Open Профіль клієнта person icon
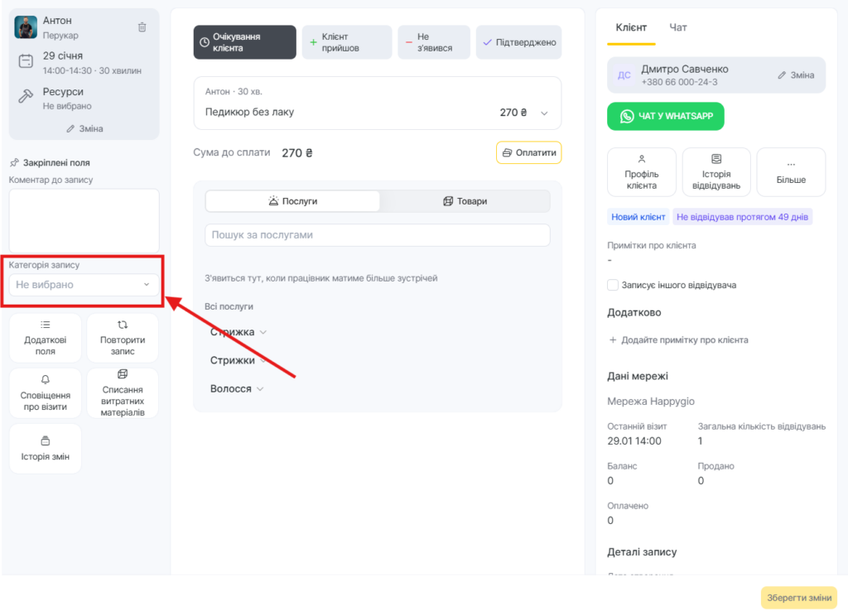Image resolution: width=848 pixels, height=616 pixels. [641, 158]
